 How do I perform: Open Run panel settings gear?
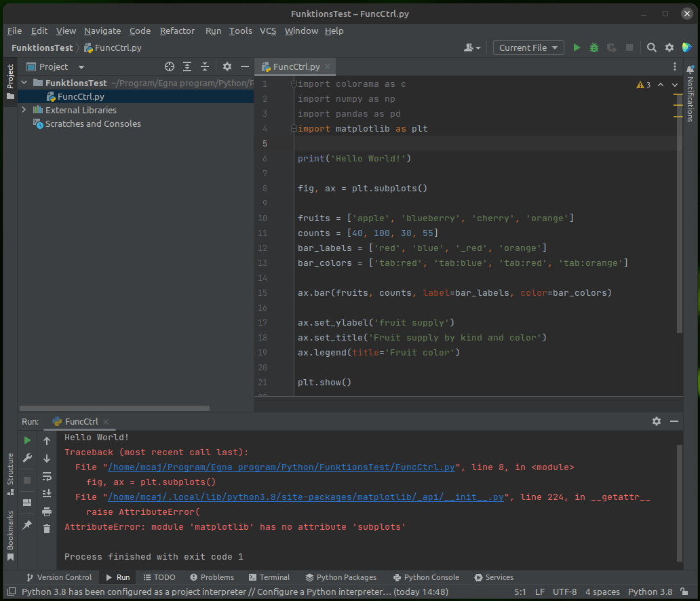(x=657, y=421)
